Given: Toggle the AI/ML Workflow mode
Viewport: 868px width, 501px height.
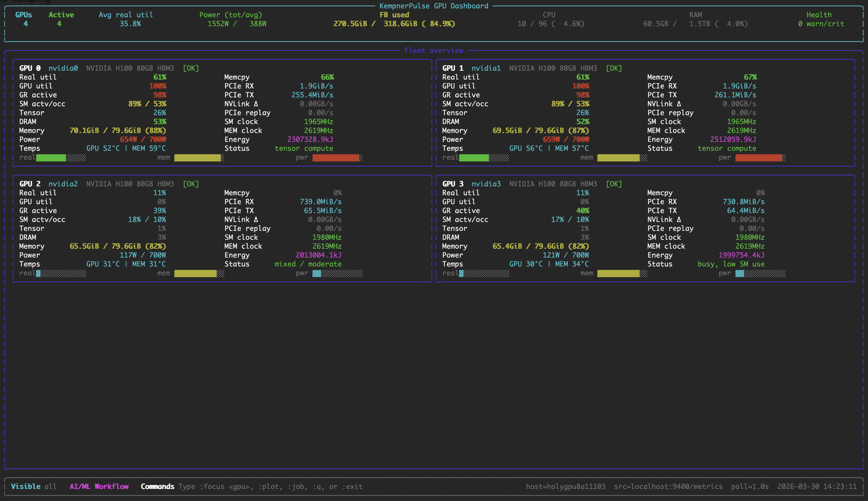Looking at the screenshot, I should (99, 486).
